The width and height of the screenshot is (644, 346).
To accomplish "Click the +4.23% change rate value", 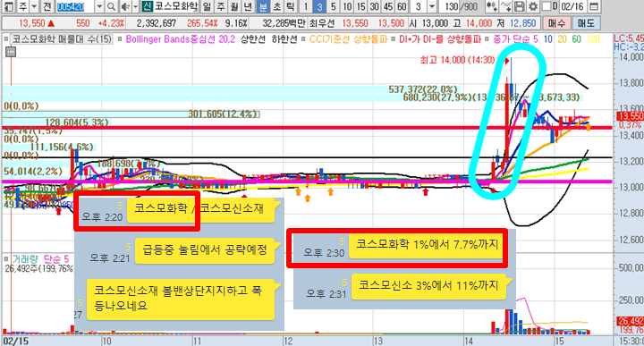I will pos(111,23).
